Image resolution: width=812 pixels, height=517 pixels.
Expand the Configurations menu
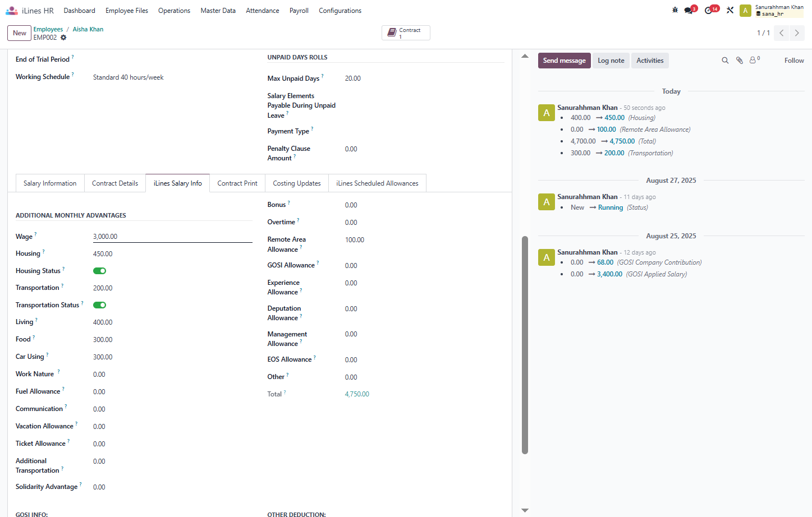(340, 11)
